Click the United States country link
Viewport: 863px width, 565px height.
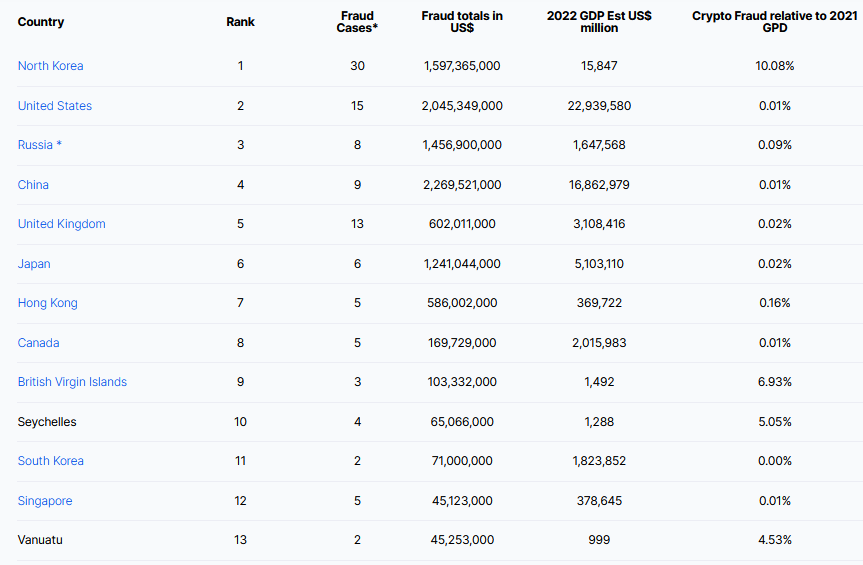[54, 106]
